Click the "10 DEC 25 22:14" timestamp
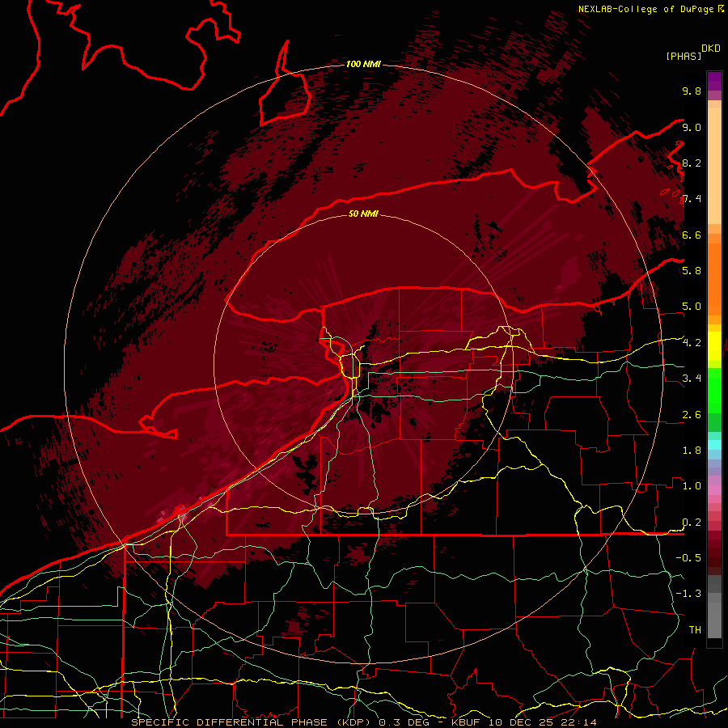The width and height of the screenshot is (728, 728). (x=542, y=722)
